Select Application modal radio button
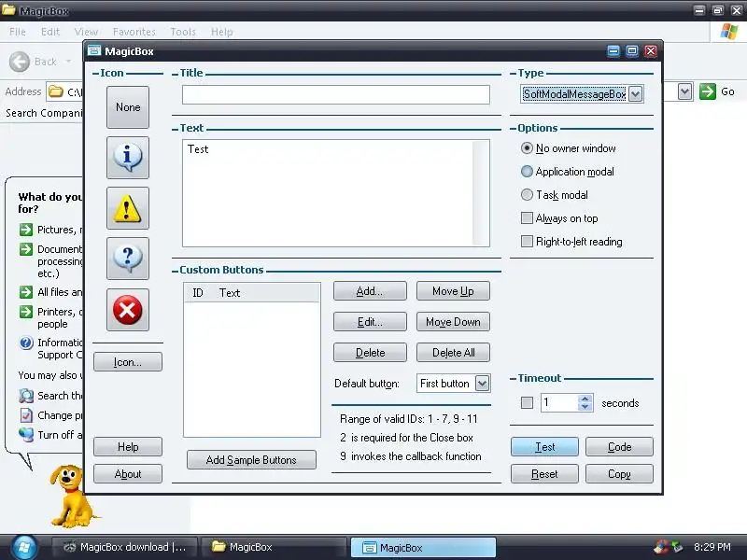 click(x=527, y=172)
